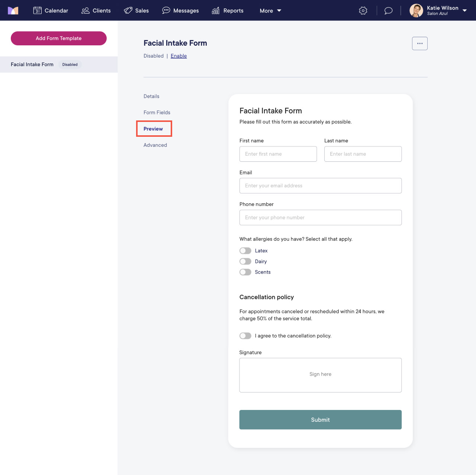This screenshot has width=476, height=475.
Task: Open the chat support bubble
Action: pos(388,10)
